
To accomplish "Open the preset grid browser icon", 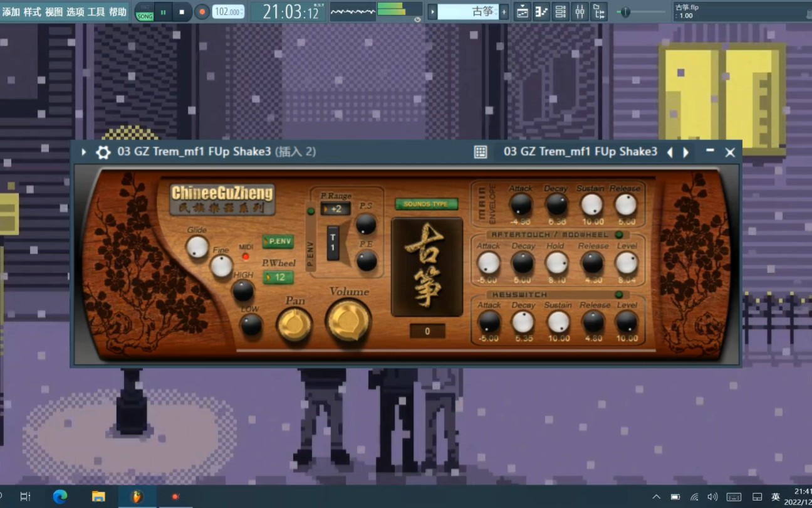I will [x=481, y=152].
